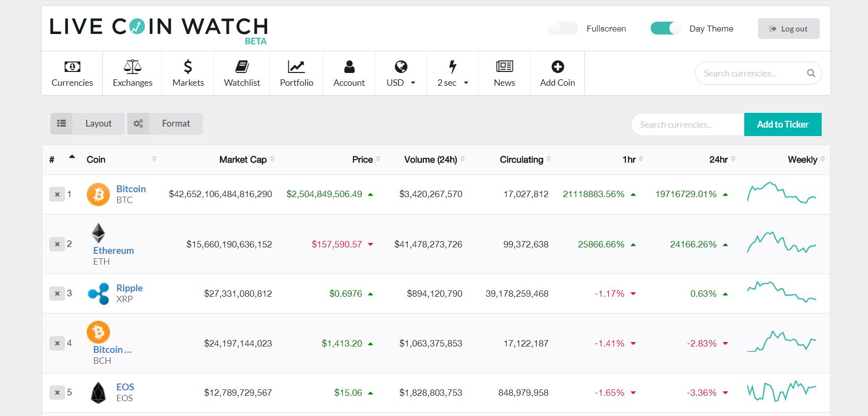Click the Add Coin plus icon
The width and height of the screenshot is (868, 416).
(557, 67)
